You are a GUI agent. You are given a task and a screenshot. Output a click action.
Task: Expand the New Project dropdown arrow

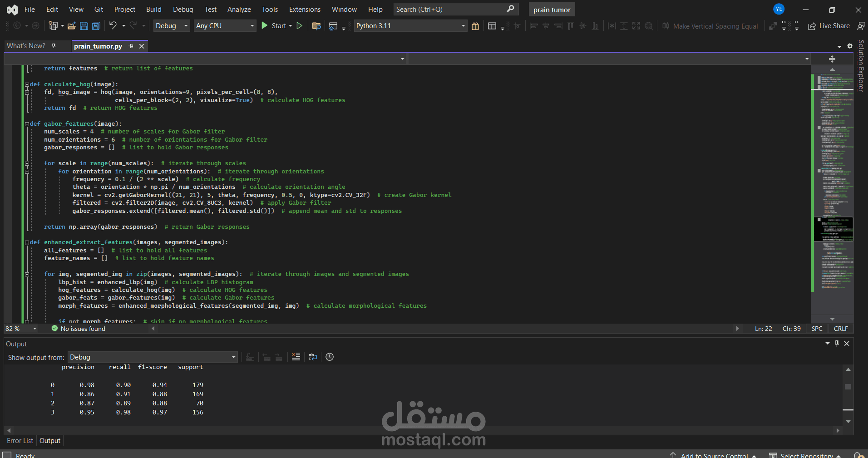[62, 26]
